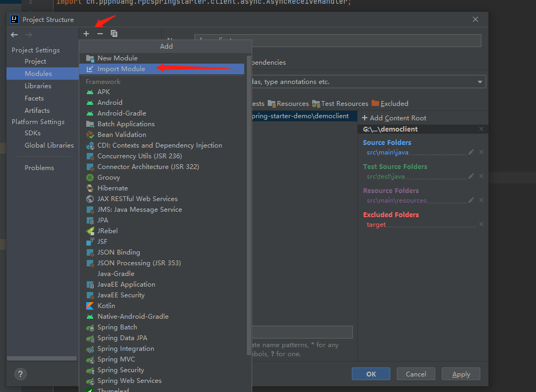
Task: Add JavaEE Application framework
Action: click(162, 285)
